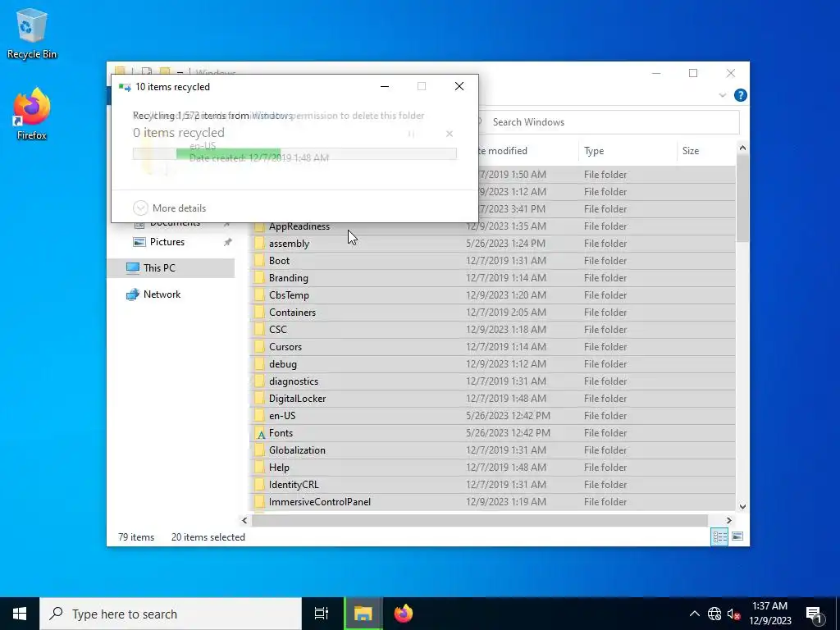Click the horizontal scrollbar right arrow
This screenshot has width=840, height=630.
pos(728,520)
